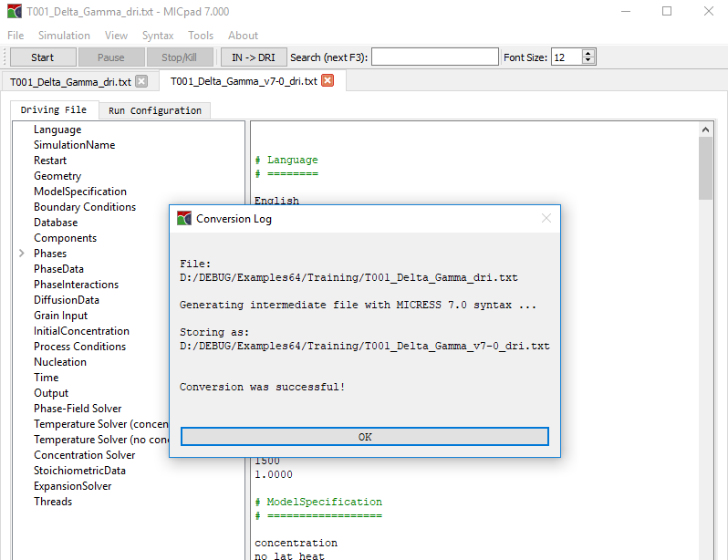
Task: Close the Conversion Log dialog with X
Action: 546,219
